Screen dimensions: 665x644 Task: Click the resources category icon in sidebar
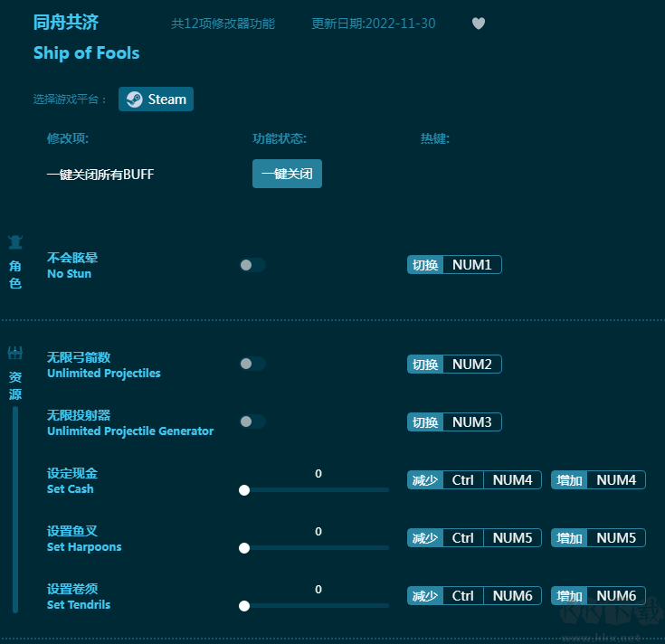(15, 353)
